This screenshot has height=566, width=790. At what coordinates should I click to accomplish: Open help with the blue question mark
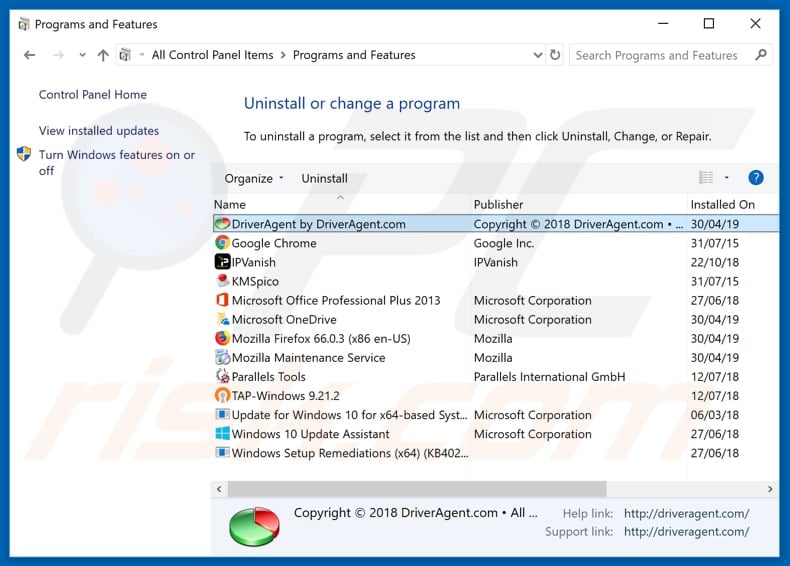756,177
